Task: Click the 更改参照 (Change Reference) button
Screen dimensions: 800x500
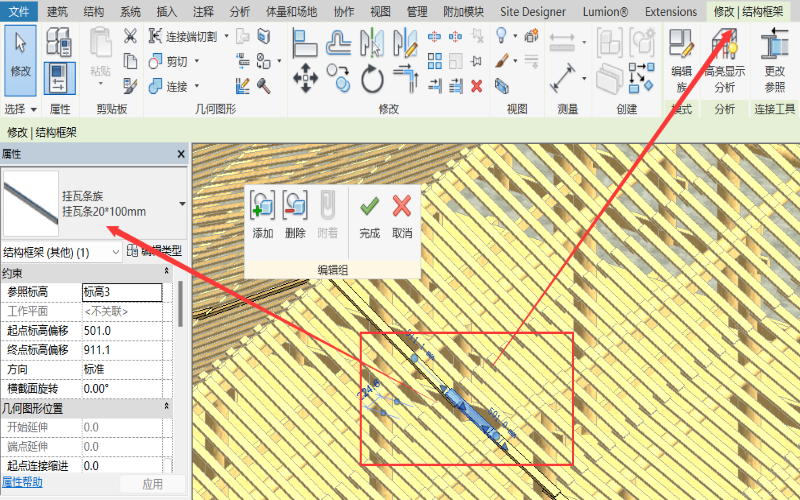Action: tap(774, 61)
